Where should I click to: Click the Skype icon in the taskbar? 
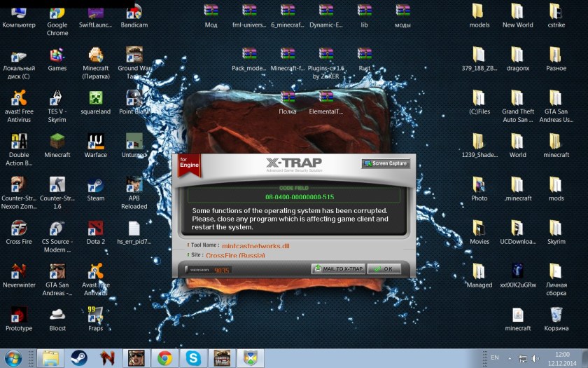(x=192, y=358)
